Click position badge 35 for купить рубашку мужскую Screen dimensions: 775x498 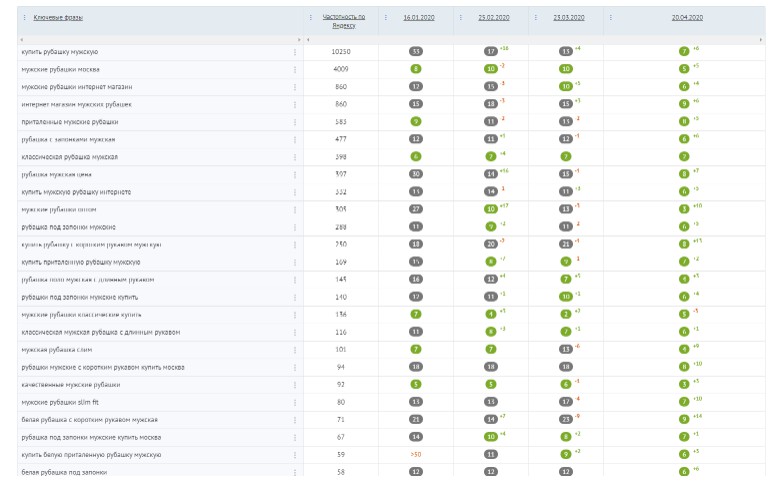point(415,51)
